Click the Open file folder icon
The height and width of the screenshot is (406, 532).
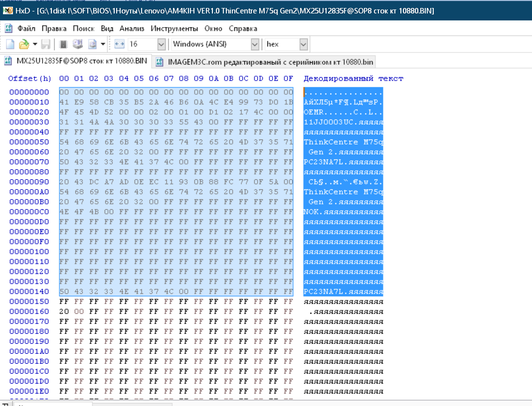coord(24,44)
